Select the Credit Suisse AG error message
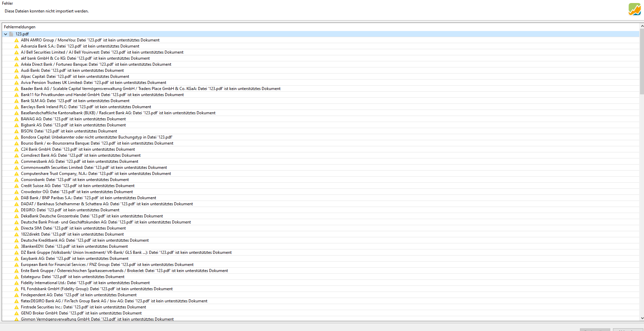Image resolution: width=644 pixels, height=331 pixels. (78, 186)
